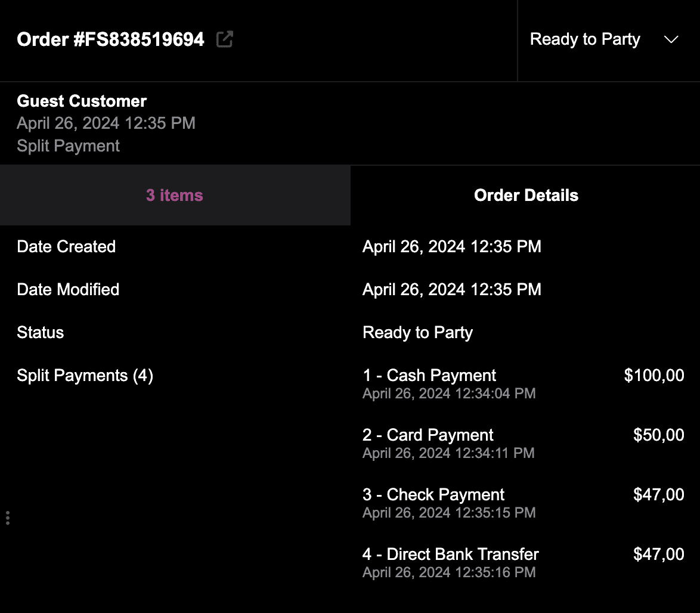700x613 pixels.
Task: Click the Split Payments (4) label
Action: tap(85, 375)
